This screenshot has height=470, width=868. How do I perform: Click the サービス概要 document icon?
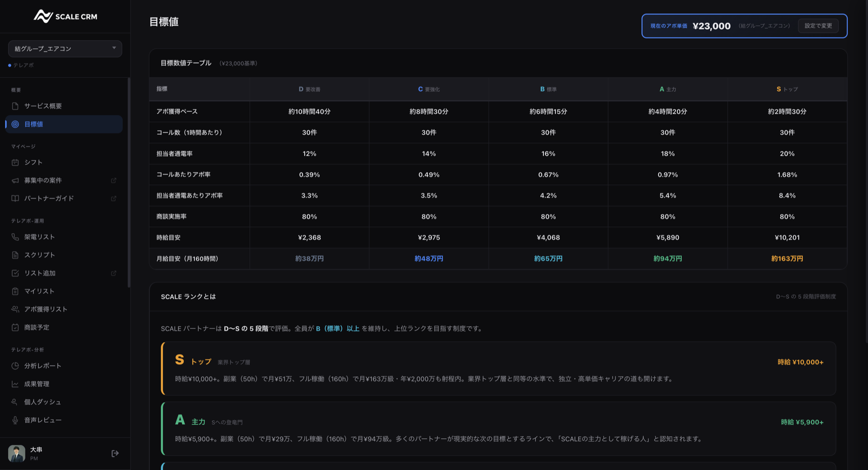click(x=15, y=106)
